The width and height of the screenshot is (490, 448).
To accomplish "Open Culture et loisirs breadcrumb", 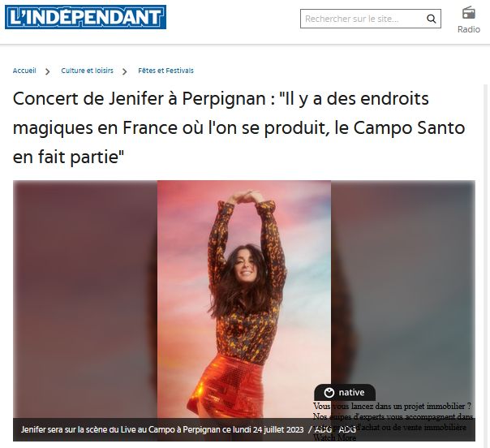I will 87,71.
